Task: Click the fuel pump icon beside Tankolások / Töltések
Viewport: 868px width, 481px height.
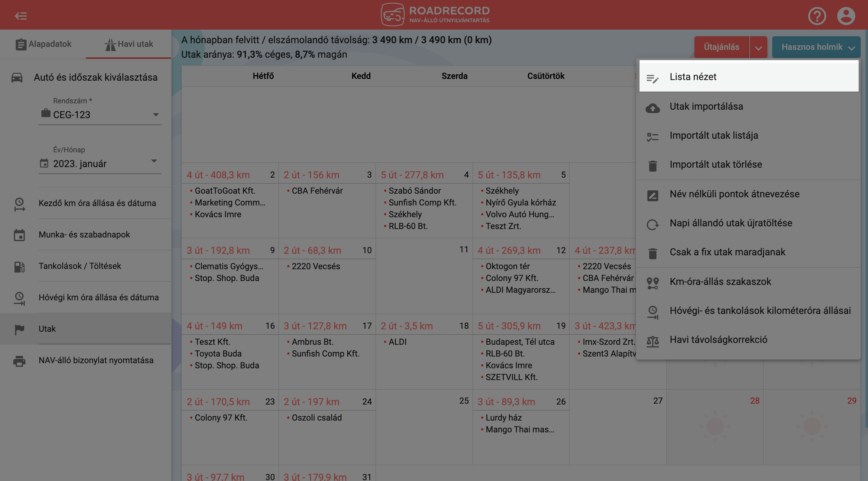Action: pyautogui.click(x=19, y=266)
